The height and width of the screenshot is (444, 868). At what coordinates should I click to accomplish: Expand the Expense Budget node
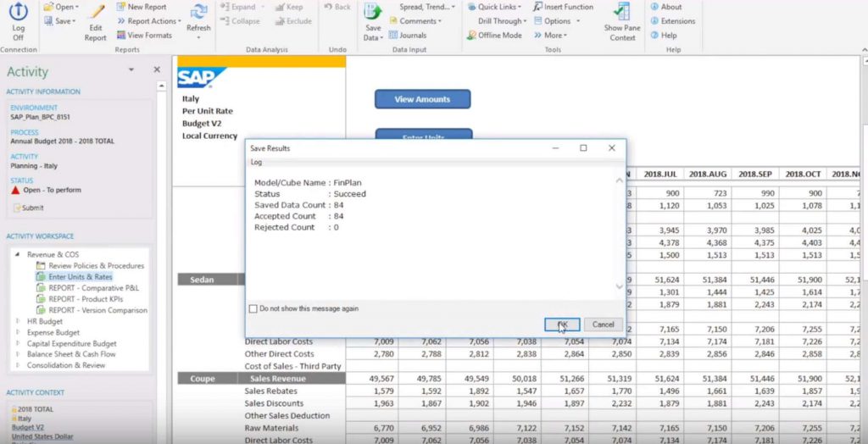click(17, 332)
